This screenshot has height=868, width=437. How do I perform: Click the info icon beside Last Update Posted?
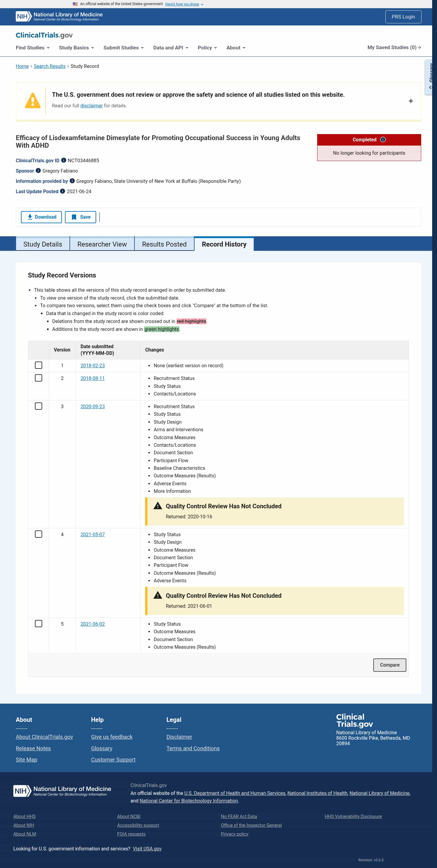point(63,191)
